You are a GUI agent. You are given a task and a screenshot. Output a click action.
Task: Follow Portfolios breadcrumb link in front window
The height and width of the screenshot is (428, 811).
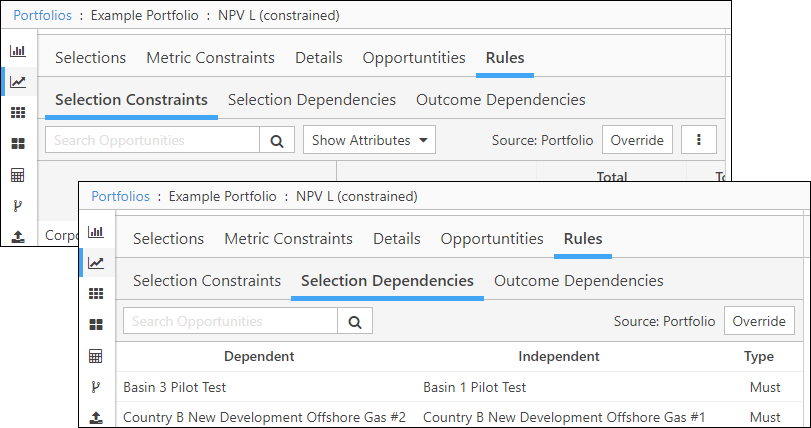[x=121, y=196]
